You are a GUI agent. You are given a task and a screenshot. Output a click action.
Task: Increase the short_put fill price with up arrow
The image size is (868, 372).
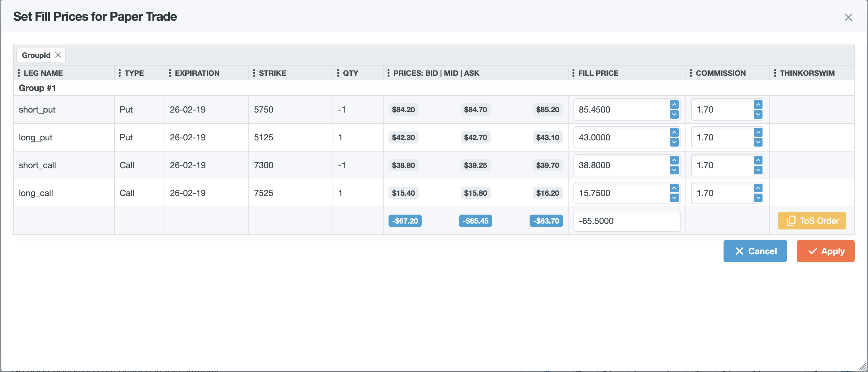[x=674, y=105]
